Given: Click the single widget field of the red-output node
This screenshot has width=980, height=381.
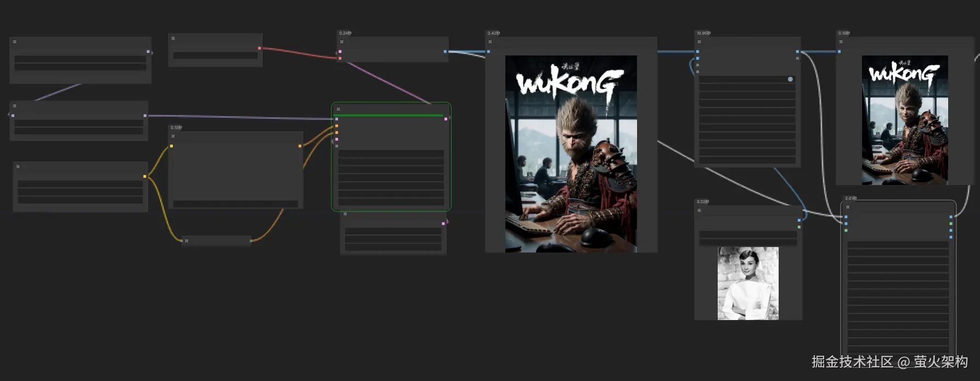Looking at the screenshot, I should click(x=215, y=55).
